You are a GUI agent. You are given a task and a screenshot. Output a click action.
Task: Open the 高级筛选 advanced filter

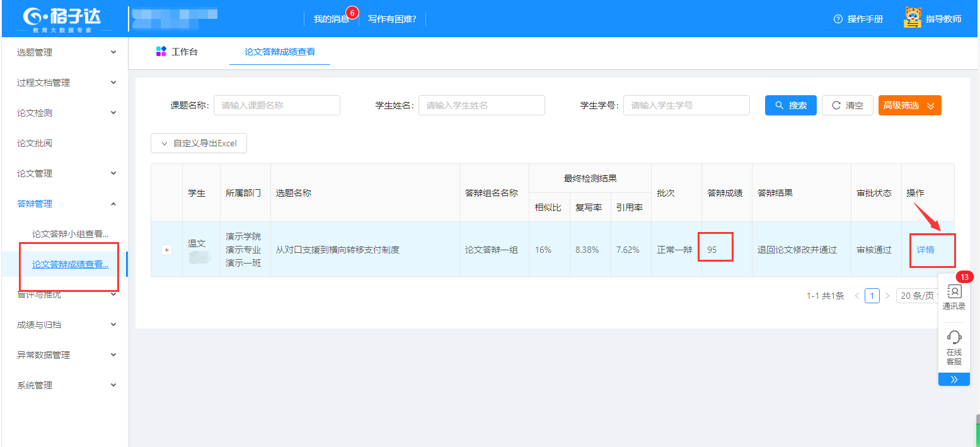[x=909, y=105]
